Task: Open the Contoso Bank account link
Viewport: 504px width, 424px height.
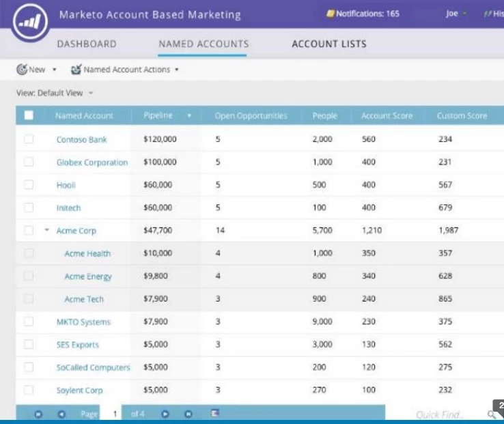Action: point(82,139)
